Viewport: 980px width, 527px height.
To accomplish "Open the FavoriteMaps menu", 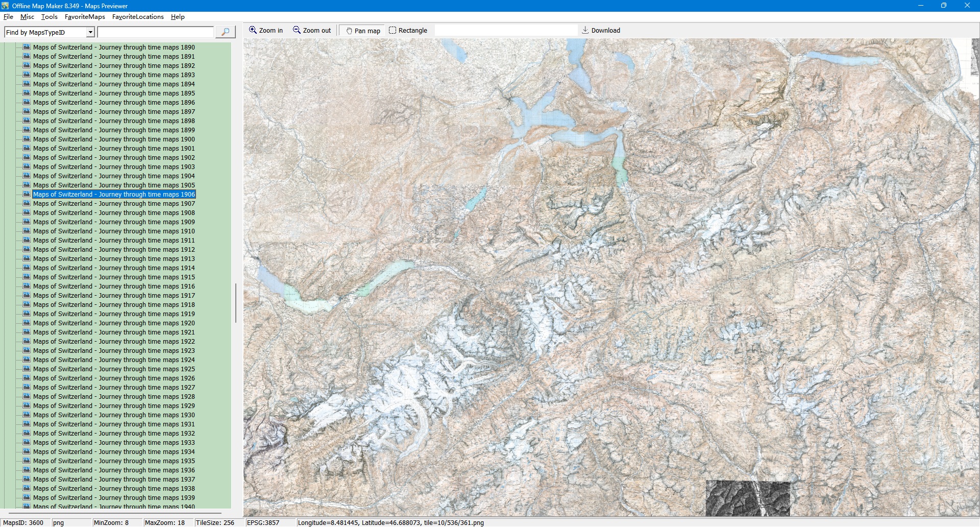I will click(x=85, y=17).
